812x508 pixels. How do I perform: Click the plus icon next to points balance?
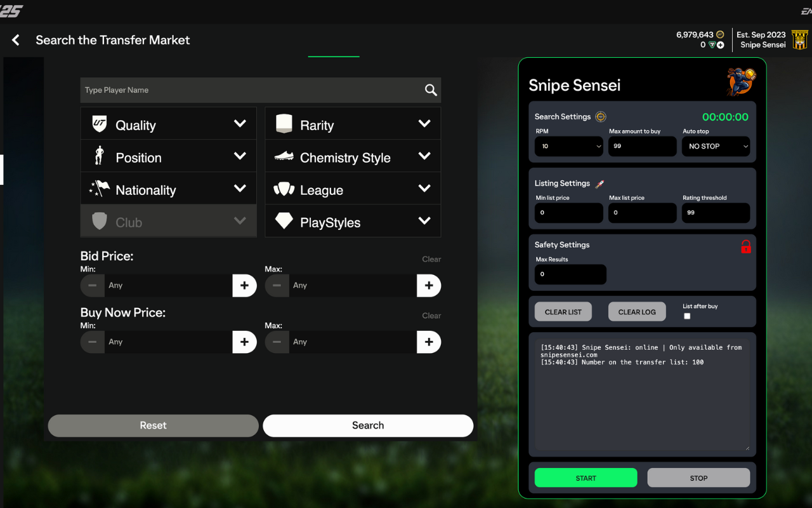pyautogui.click(x=721, y=45)
